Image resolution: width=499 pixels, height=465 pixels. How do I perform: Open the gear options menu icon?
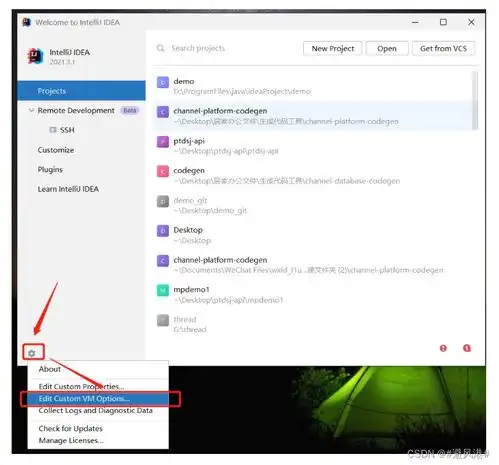pos(32,353)
